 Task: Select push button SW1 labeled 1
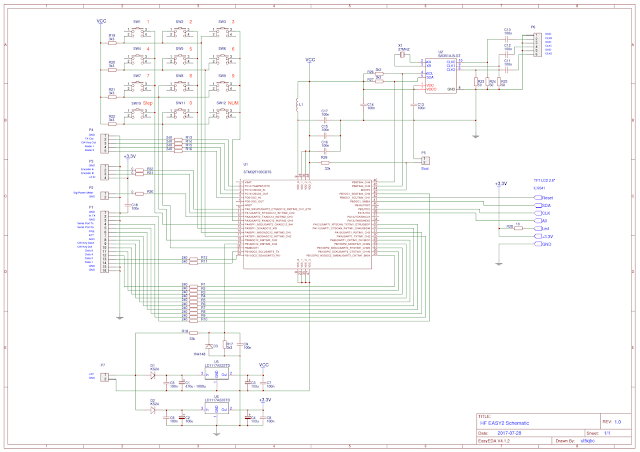pos(139,32)
